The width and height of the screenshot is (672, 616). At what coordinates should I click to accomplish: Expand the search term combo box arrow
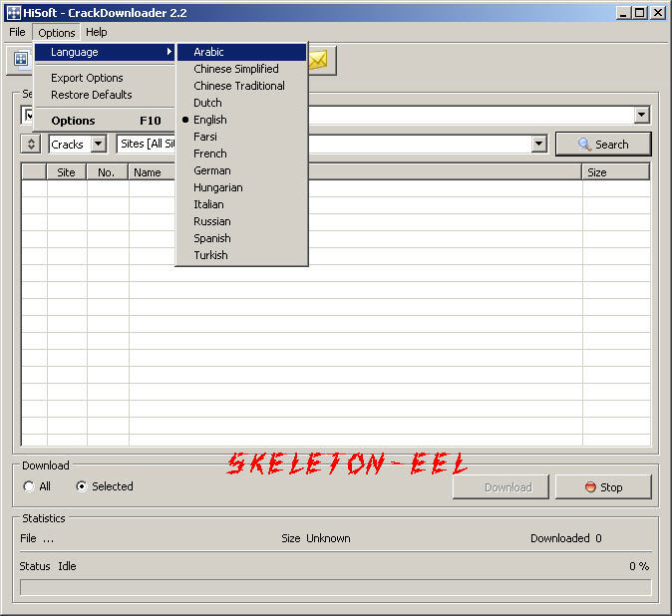point(641,116)
